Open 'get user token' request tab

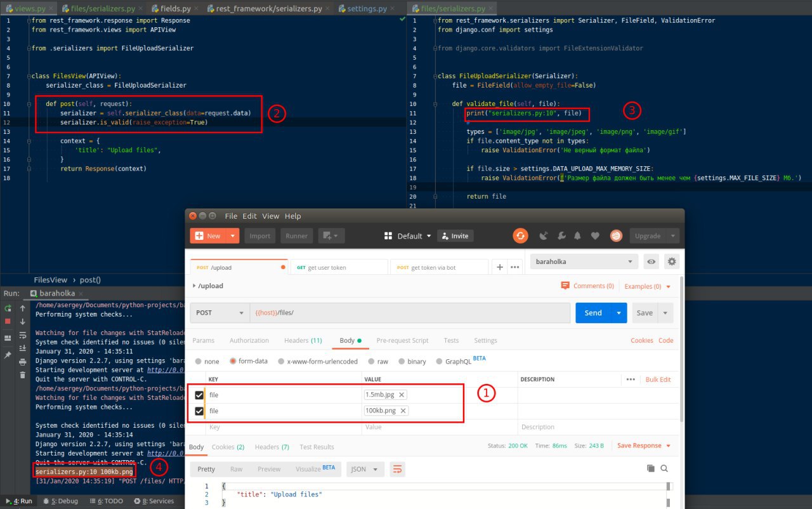338,267
